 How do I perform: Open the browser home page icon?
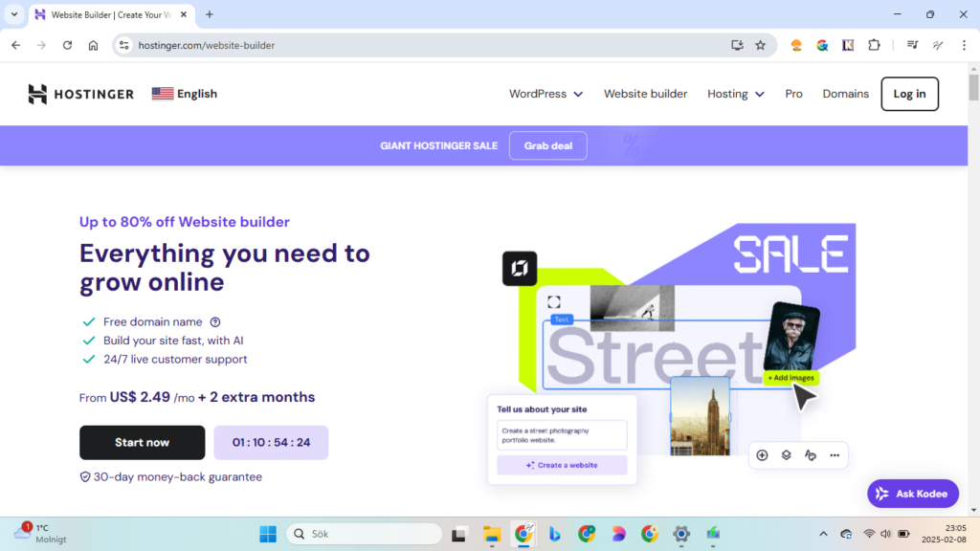click(x=93, y=45)
